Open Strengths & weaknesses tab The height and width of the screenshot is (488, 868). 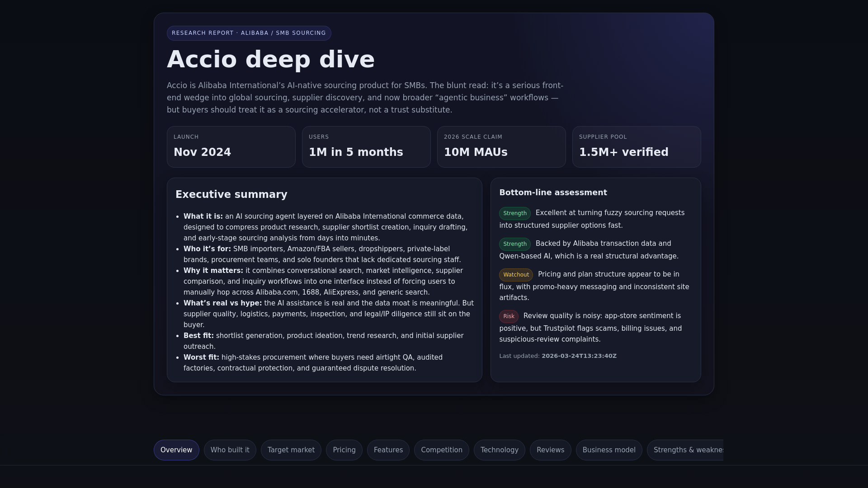click(x=685, y=450)
